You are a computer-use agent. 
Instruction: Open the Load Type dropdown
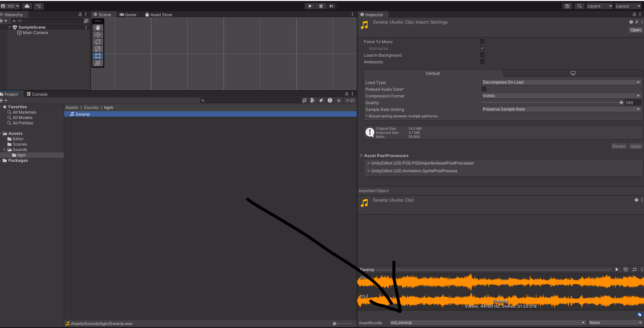[561, 82]
